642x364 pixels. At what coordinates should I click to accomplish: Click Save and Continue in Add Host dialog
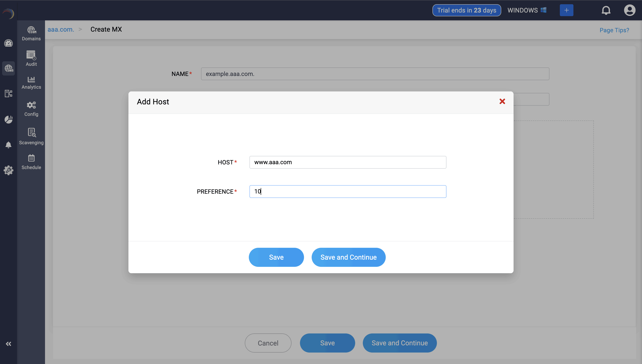348,257
